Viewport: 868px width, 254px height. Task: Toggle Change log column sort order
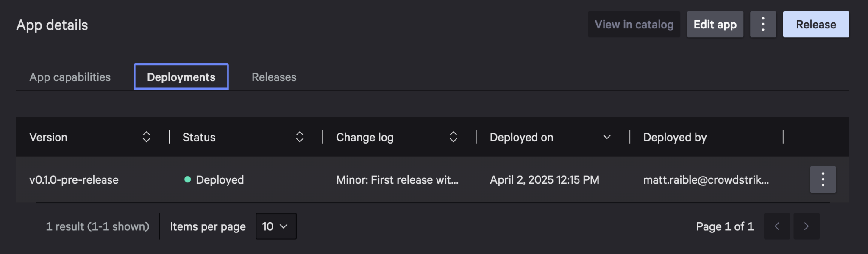click(x=453, y=137)
